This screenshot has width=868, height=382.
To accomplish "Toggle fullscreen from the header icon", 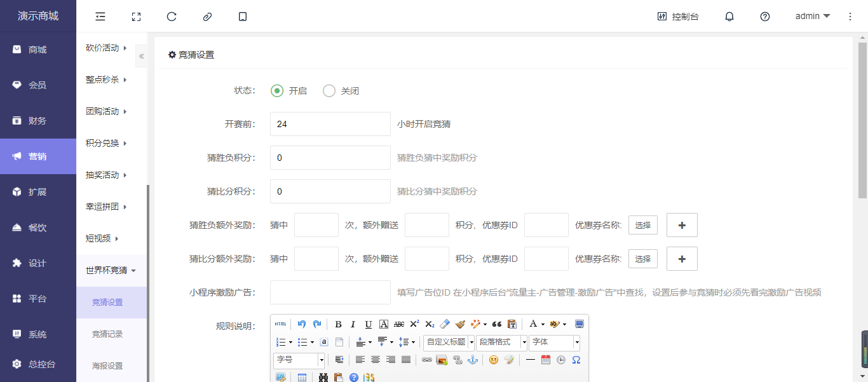I will coord(136,17).
